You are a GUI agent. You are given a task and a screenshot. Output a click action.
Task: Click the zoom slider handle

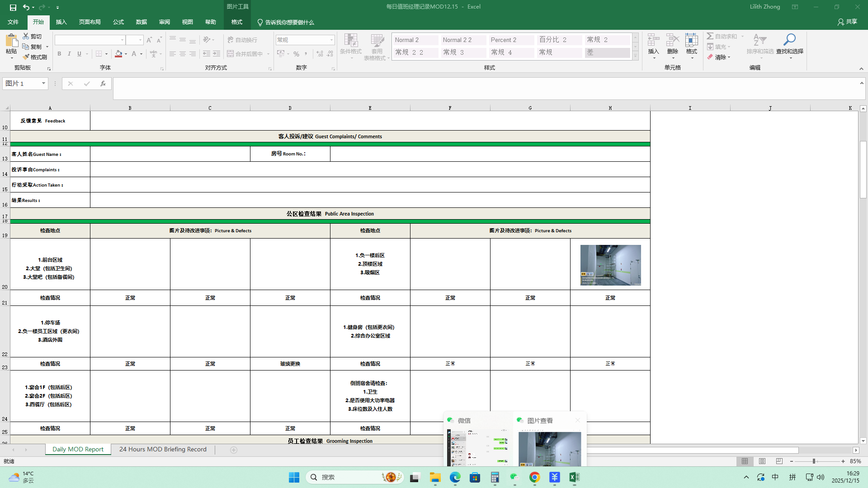click(x=814, y=461)
